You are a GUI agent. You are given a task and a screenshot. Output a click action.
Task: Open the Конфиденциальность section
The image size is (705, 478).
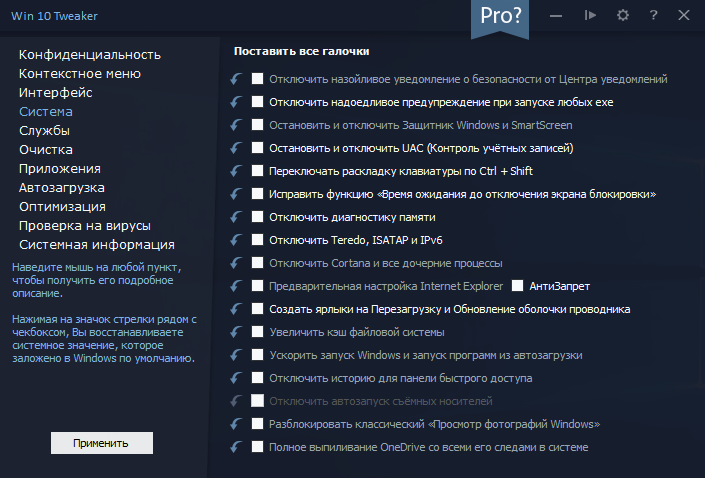(x=89, y=54)
